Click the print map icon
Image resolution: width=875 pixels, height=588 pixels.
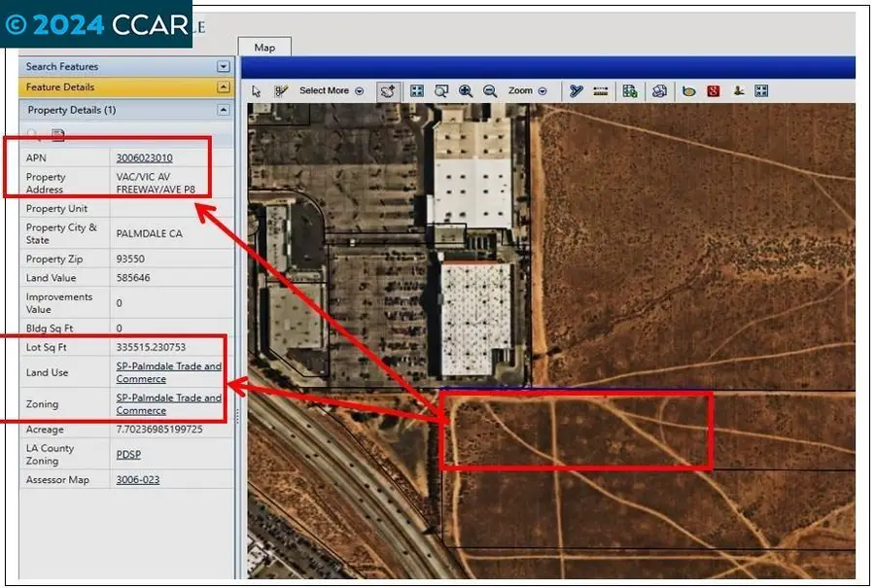(x=659, y=90)
